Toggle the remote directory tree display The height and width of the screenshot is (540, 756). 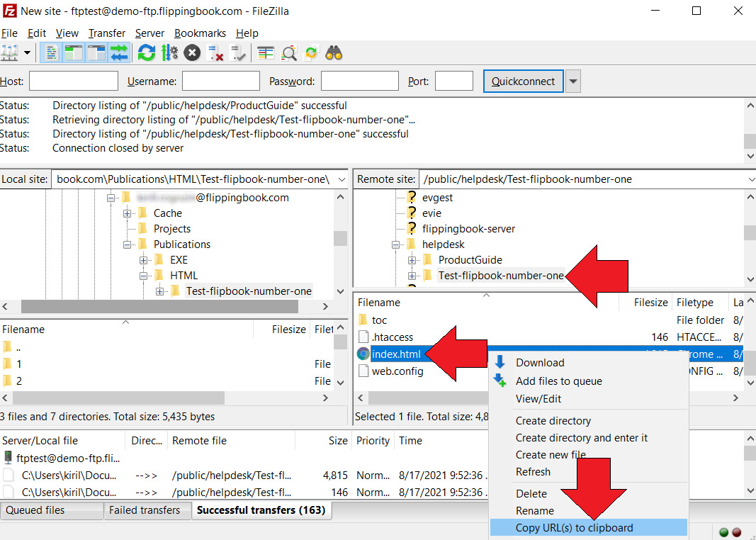point(96,53)
